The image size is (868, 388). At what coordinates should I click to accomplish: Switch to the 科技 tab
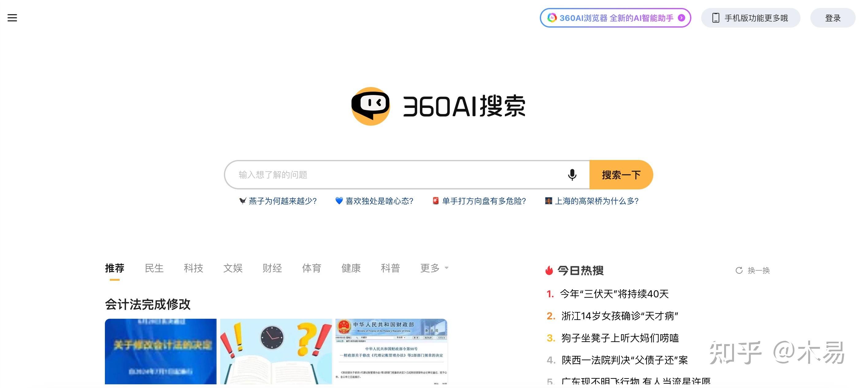coord(194,268)
